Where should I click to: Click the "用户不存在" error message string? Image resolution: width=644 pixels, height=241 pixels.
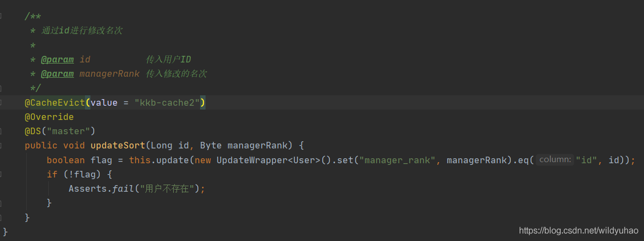click(x=170, y=188)
